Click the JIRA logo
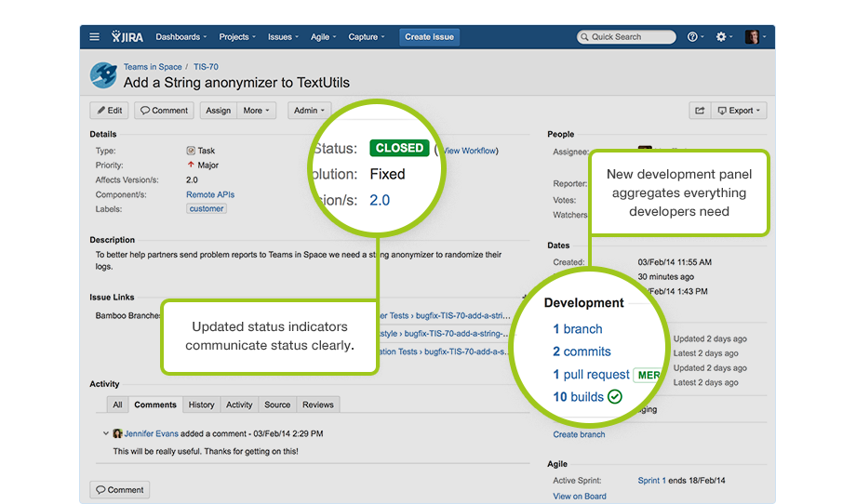Screen dimensions: 856x504 point(127,36)
